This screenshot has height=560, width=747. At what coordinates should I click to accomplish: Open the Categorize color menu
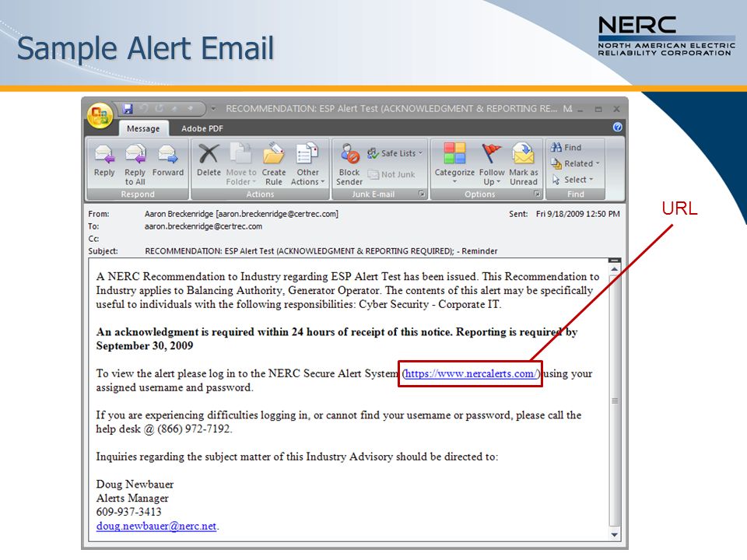(454, 163)
